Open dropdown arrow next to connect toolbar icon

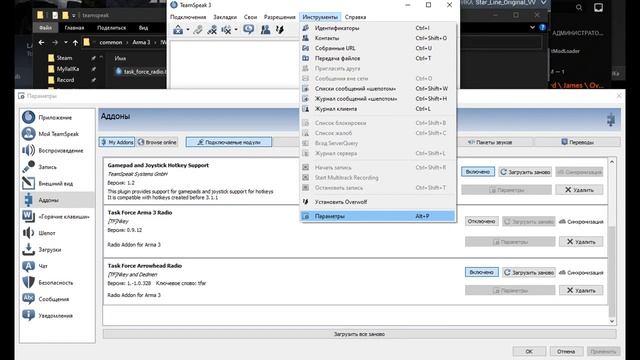click(x=188, y=29)
